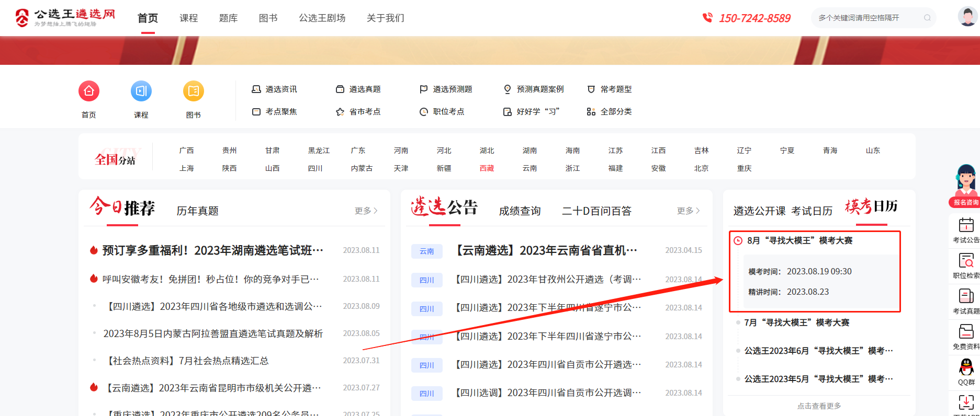
Task: Click the red home icon
Action: coord(89,91)
